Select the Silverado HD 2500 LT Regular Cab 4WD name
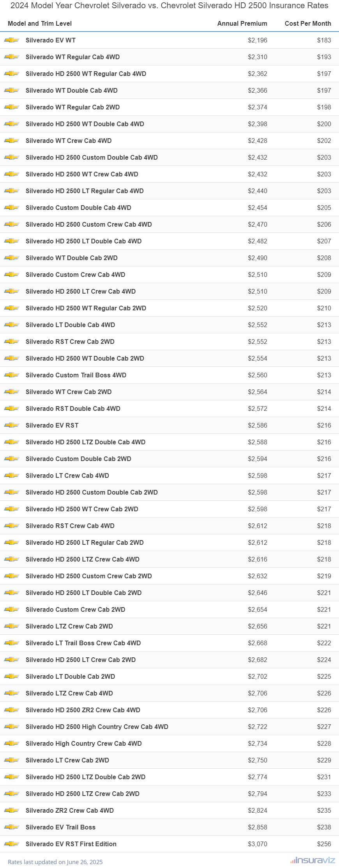This screenshot has height=868, width=339. 85,191
